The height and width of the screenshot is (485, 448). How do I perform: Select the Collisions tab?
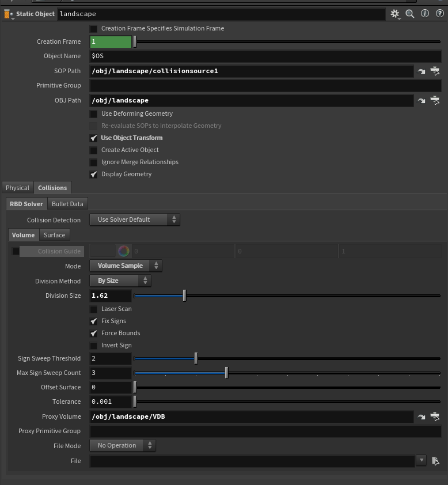(52, 188)
